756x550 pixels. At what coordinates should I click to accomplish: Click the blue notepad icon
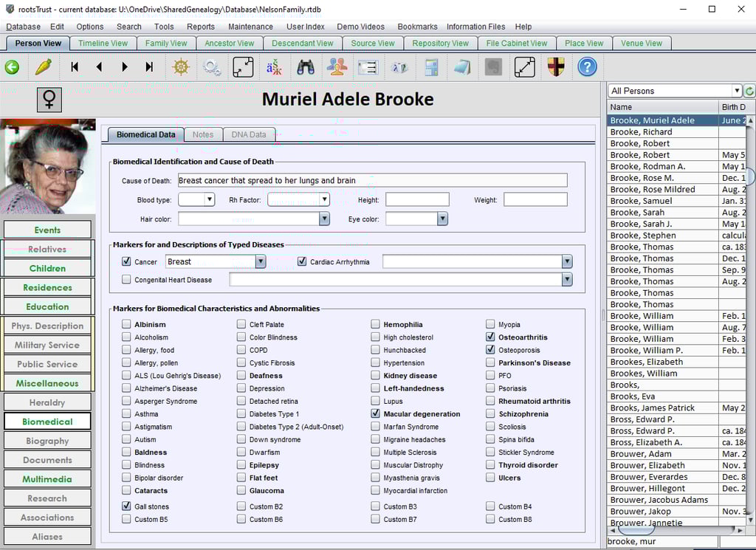click(x=462, y=67)
